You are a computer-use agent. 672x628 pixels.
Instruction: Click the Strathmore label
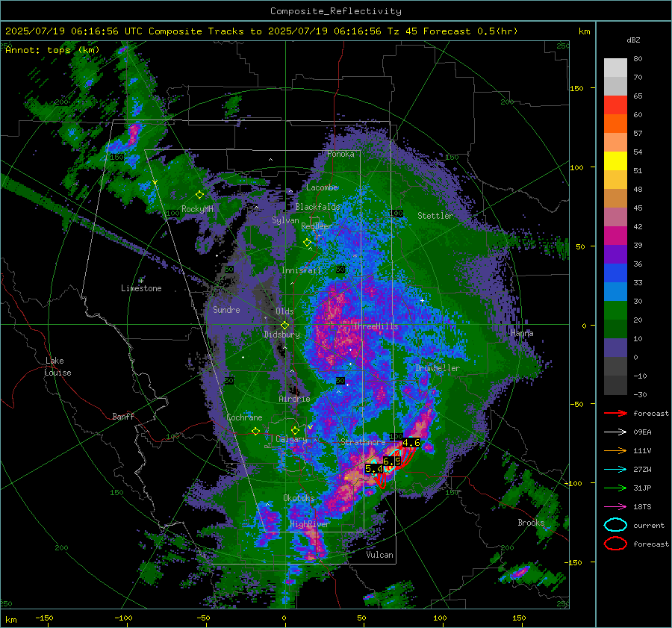[363, 441]
